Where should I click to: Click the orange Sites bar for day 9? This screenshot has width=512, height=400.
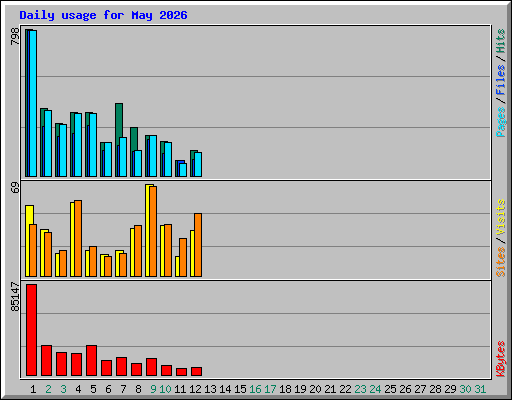153,231
